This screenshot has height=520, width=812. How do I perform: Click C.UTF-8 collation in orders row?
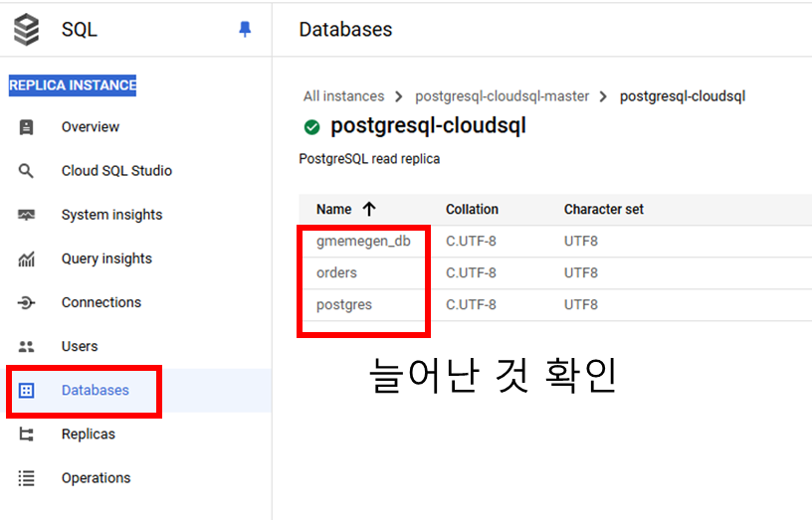471,272
